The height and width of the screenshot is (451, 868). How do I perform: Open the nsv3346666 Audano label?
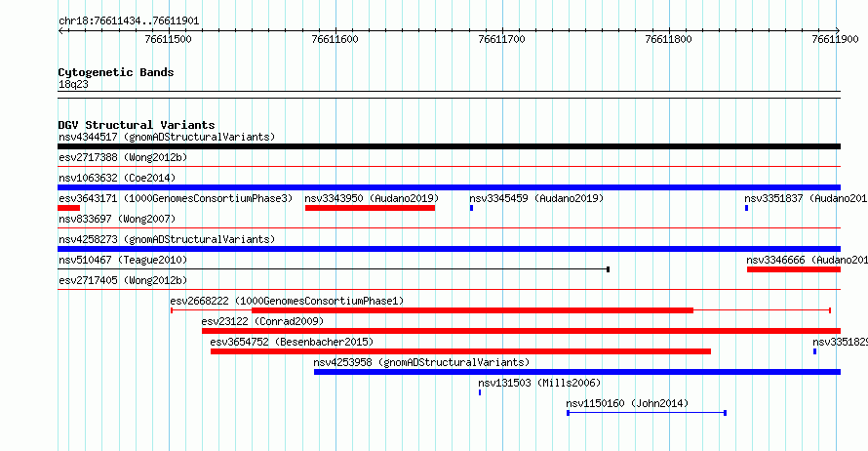pyautogui.click(x=808, y=260)
